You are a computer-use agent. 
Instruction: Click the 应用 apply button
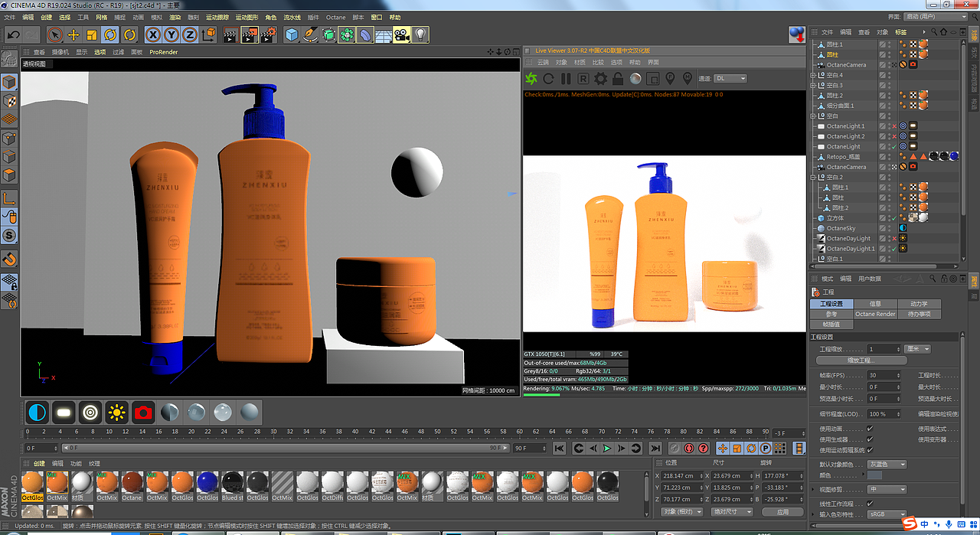click(782, 511)
